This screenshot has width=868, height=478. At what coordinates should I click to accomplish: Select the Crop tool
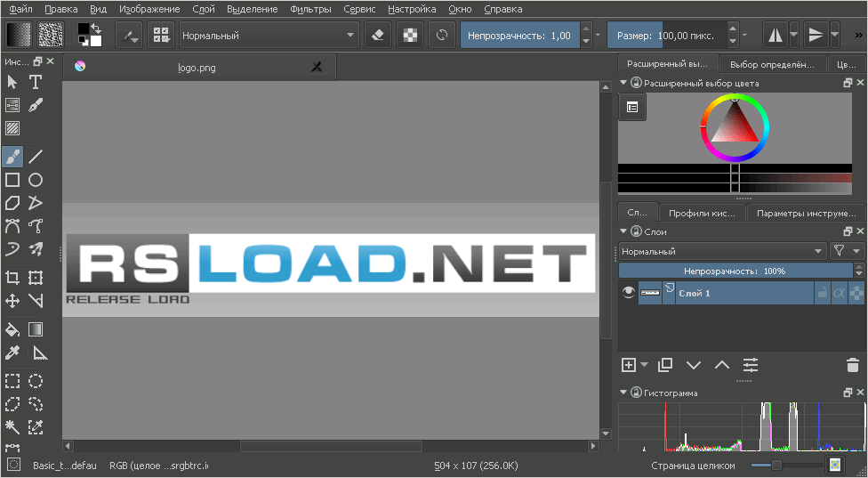(12, 278)
